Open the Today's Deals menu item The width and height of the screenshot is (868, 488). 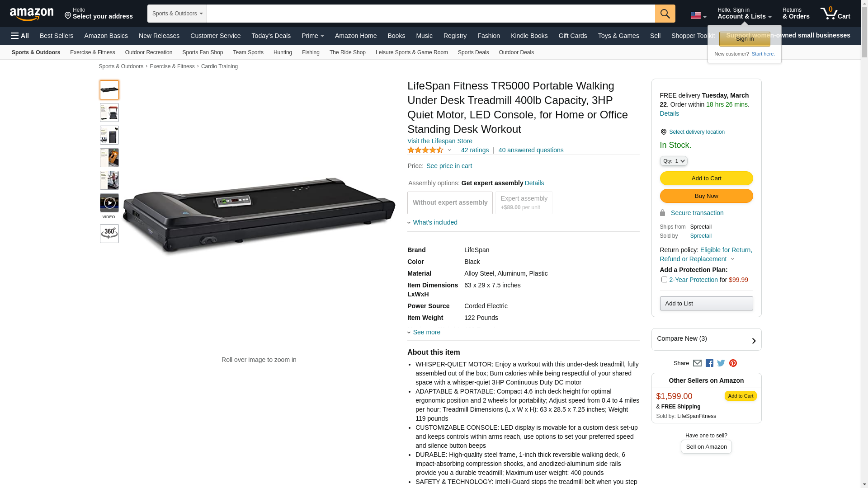point(271,36)
